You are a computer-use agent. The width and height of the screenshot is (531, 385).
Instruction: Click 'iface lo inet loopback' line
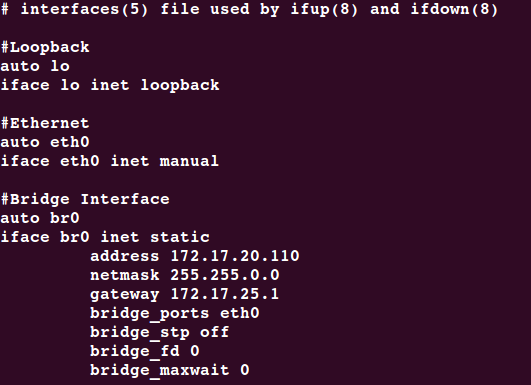tap(110, 85)
